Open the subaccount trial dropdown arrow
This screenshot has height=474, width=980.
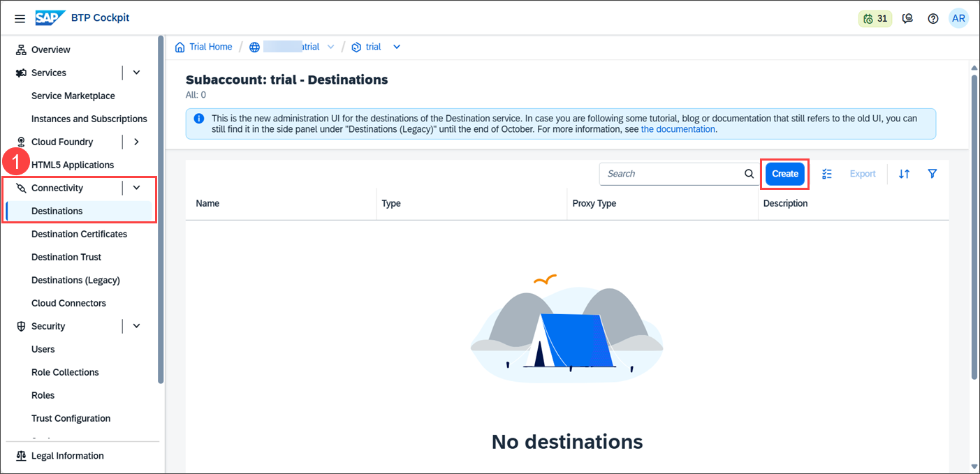tap(397, 47)
